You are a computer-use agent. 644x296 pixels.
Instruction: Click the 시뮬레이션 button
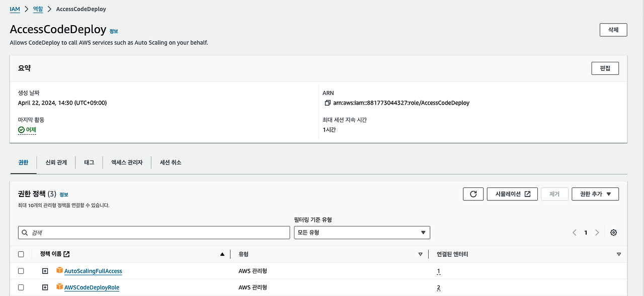[x=512, y=194]
